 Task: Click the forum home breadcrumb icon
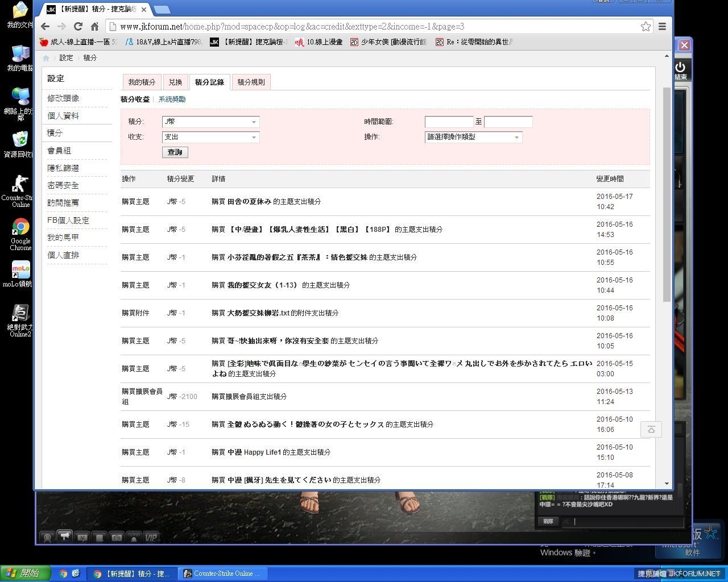pyautogui.click(x=45, y=58)
